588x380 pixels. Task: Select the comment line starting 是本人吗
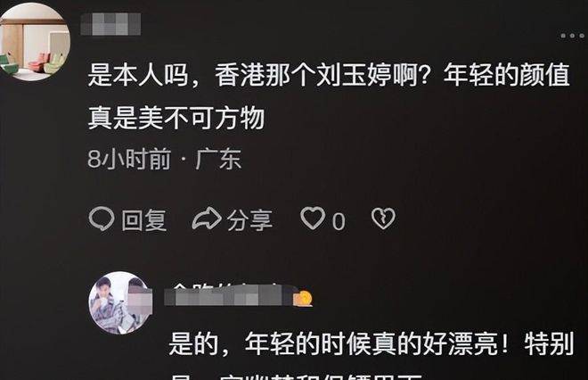(329, 75)
